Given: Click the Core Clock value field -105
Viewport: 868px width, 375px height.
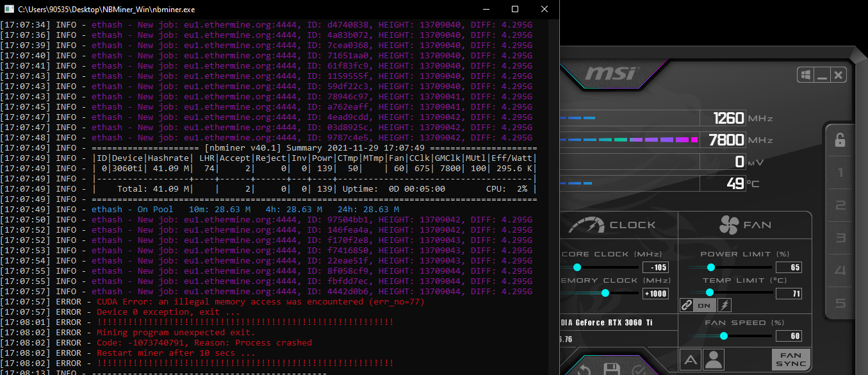Looking at the screenshot, I should pyautogui.click(x=656, y=267).
